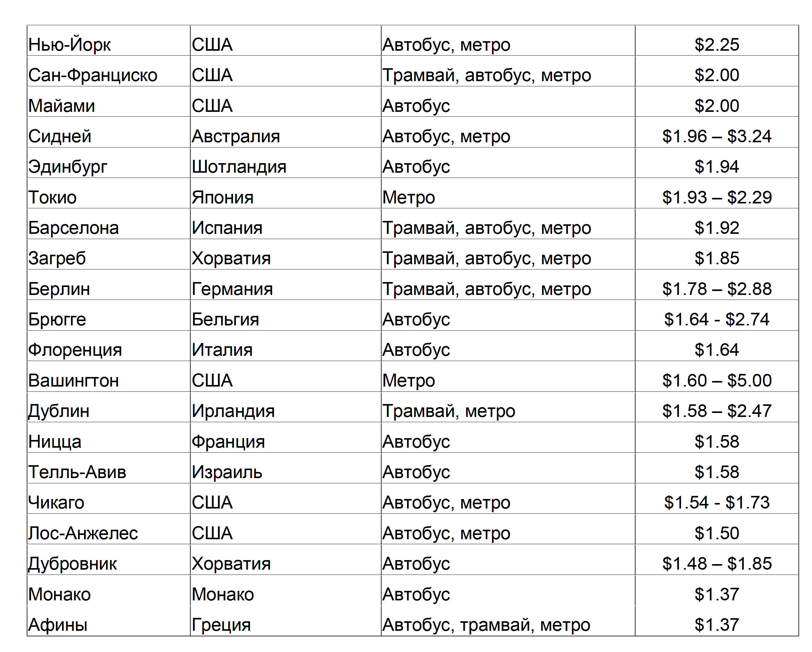
Task: Click the Флоренция city cell
Action: click(75, 350)
